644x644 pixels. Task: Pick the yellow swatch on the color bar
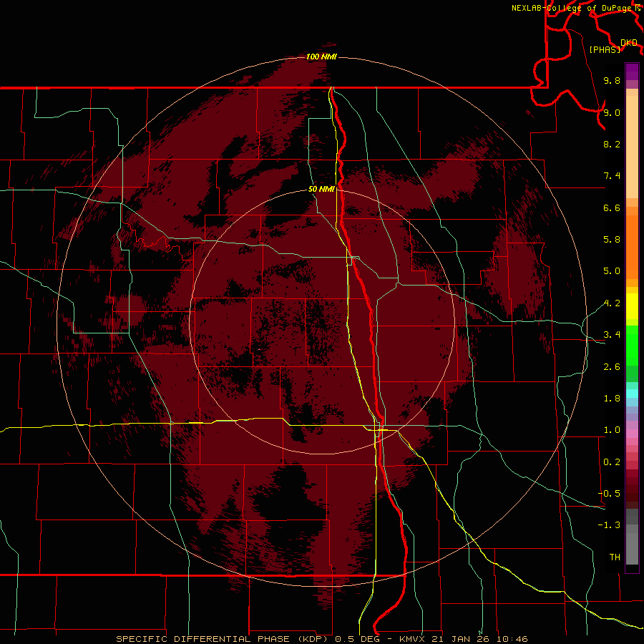tap(632, 306)
